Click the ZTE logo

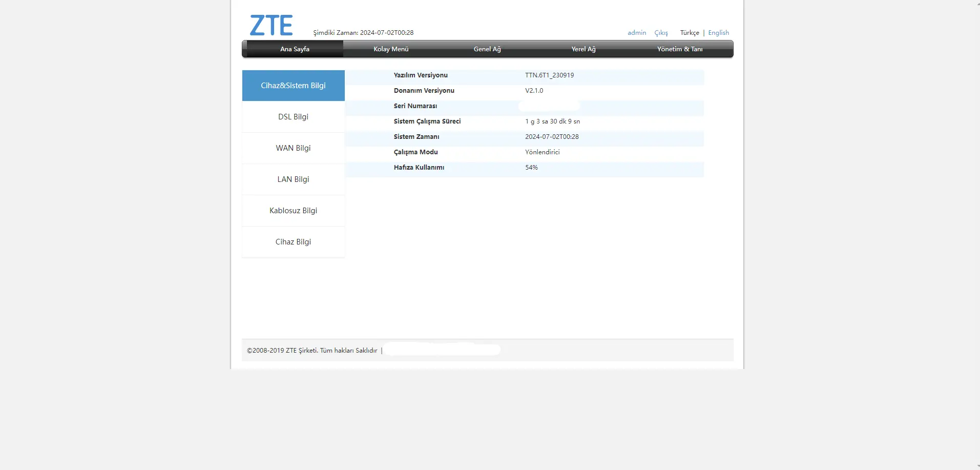click(x=271, y=25)
